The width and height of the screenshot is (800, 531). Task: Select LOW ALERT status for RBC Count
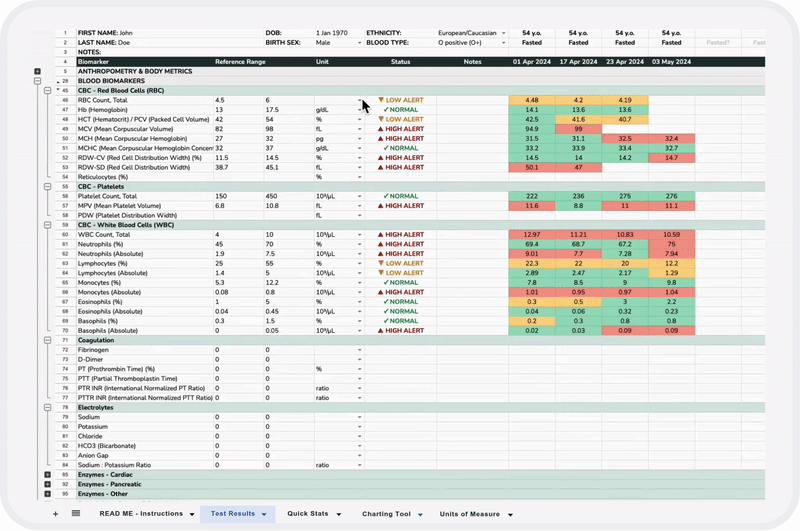click(401, 100)
